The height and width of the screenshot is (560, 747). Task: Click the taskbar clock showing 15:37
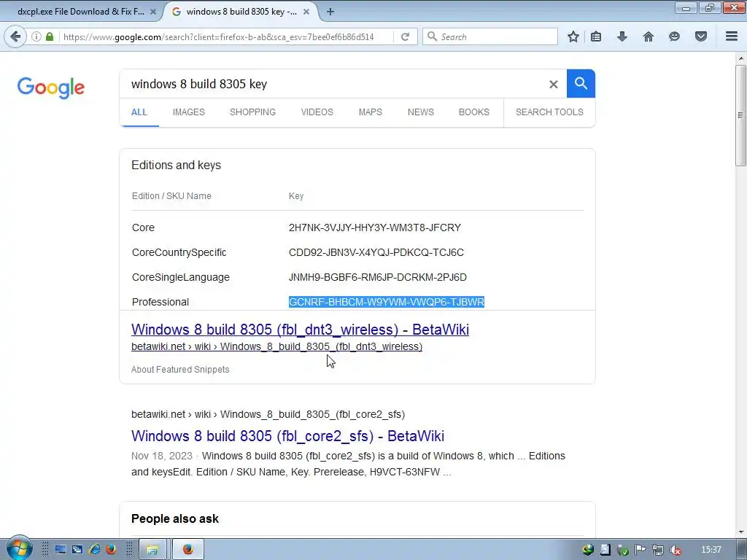tap(711, 550)
